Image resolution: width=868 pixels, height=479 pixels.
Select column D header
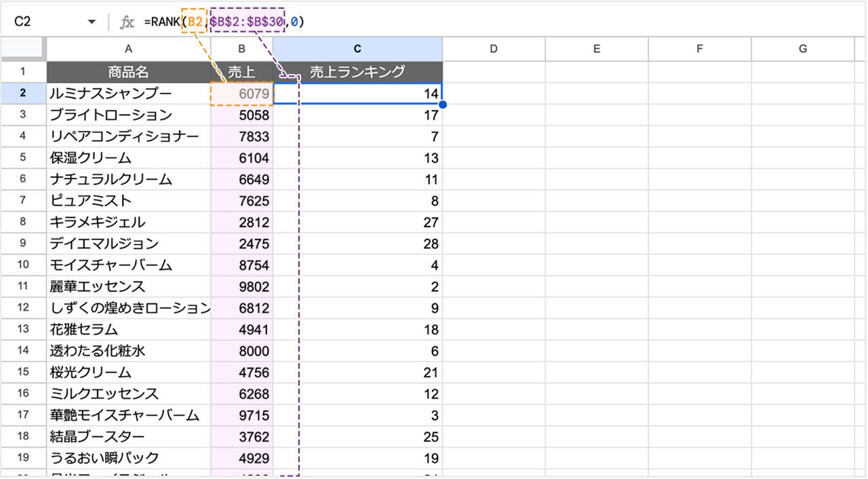(x=494, y=48)
